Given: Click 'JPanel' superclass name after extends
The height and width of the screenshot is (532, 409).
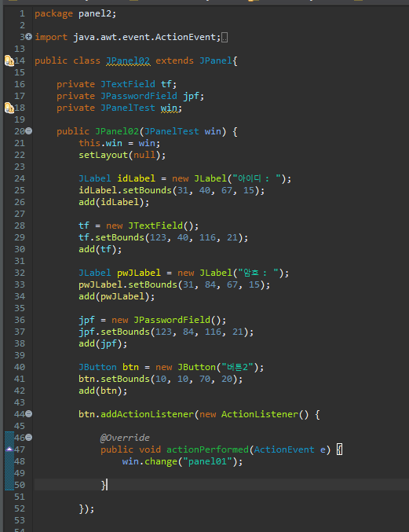Looking at the screenshot, I should [216, 61].
